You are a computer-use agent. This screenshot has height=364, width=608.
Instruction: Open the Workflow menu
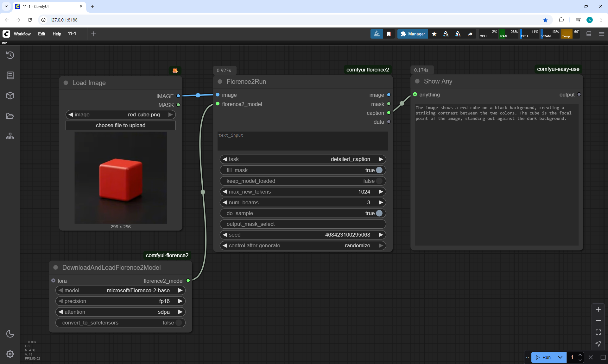[x=22, y=34]
